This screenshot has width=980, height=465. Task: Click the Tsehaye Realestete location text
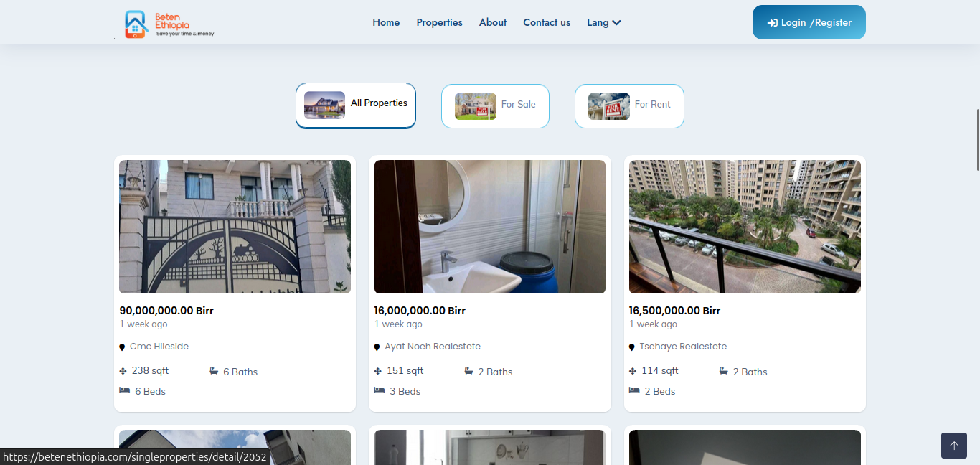point(683,347)
